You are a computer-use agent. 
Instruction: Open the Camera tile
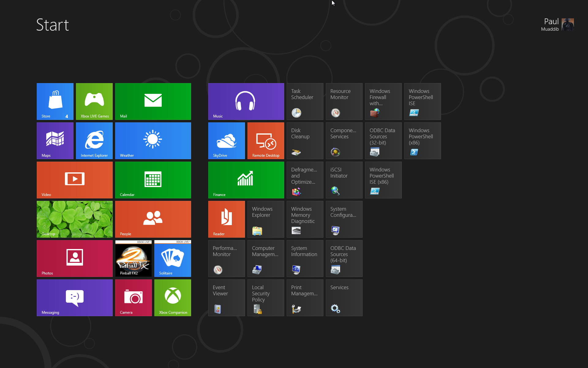coord(134,298)
